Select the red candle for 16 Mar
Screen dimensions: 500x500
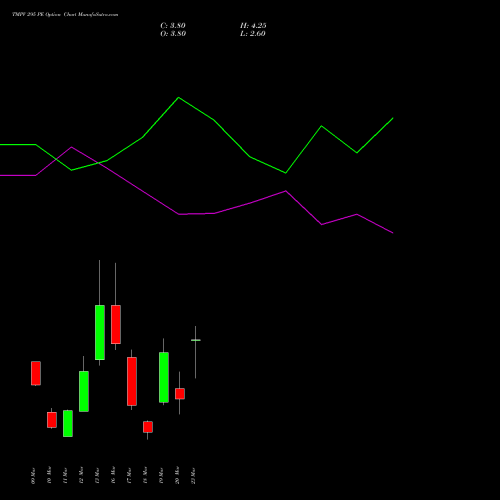[116, 324]
